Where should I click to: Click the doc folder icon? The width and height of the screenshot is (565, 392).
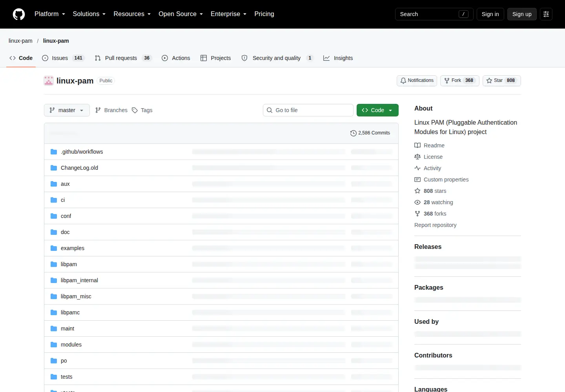[x=54, y=232]
